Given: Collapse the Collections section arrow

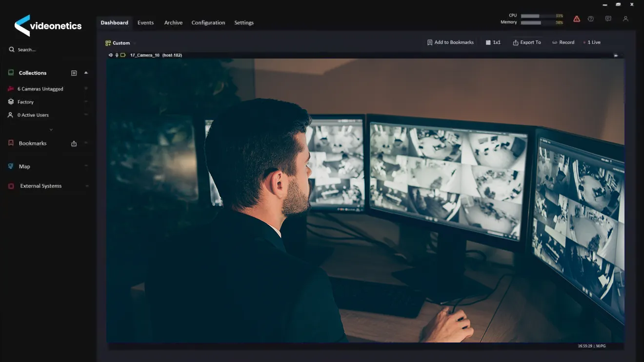Looking at the screenshot, I should (86, 73).
